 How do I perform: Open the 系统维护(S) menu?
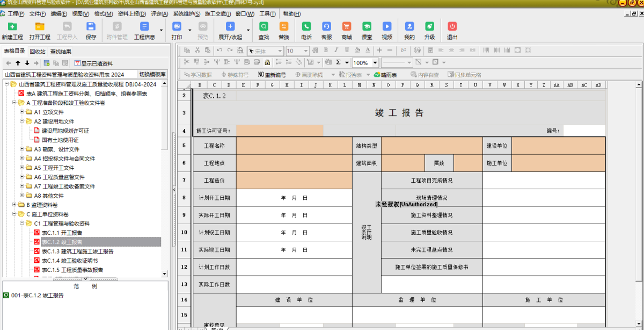coord(187,13)
